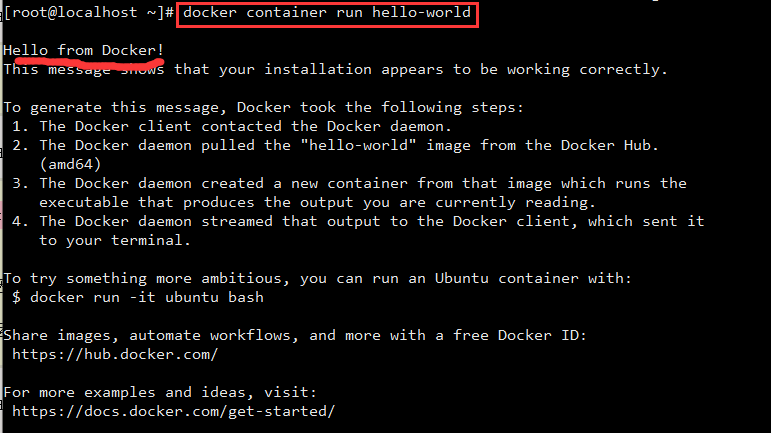Image resolution: width=771 pixels, height=433 pixels.
Task: Click the "For more examples and ideas, visit:" line
Action: tap(162, 392)
